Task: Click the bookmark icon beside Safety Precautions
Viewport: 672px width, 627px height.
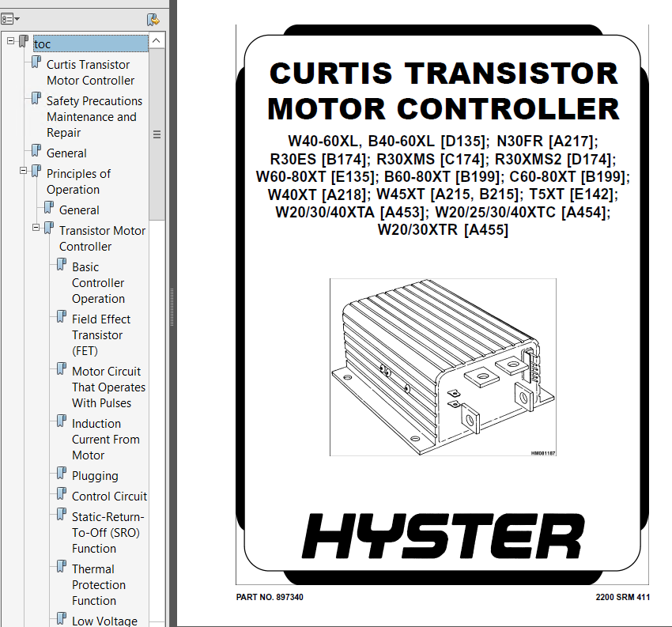Action: 36,99
